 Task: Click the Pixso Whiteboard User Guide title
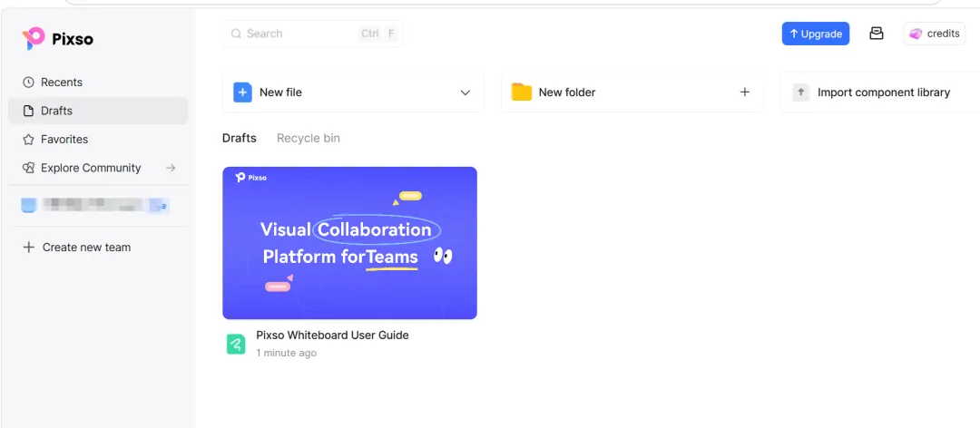coord(332,335)
